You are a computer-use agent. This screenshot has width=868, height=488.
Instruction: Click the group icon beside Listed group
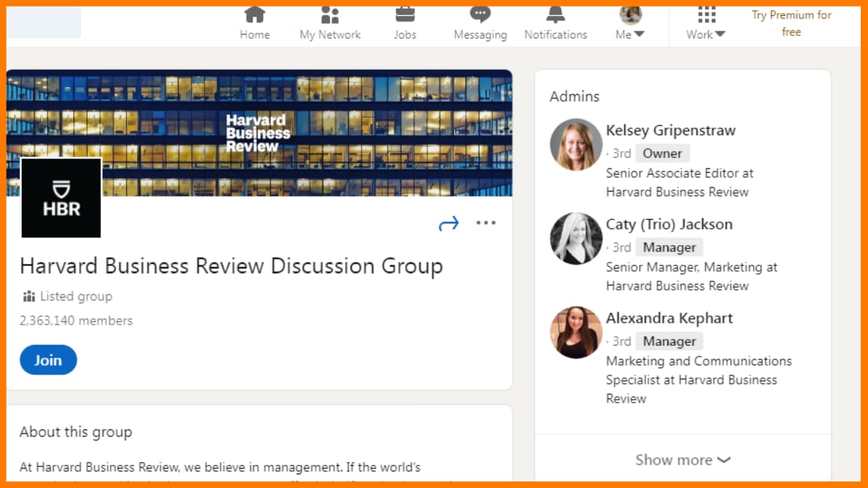click(29, 296)
